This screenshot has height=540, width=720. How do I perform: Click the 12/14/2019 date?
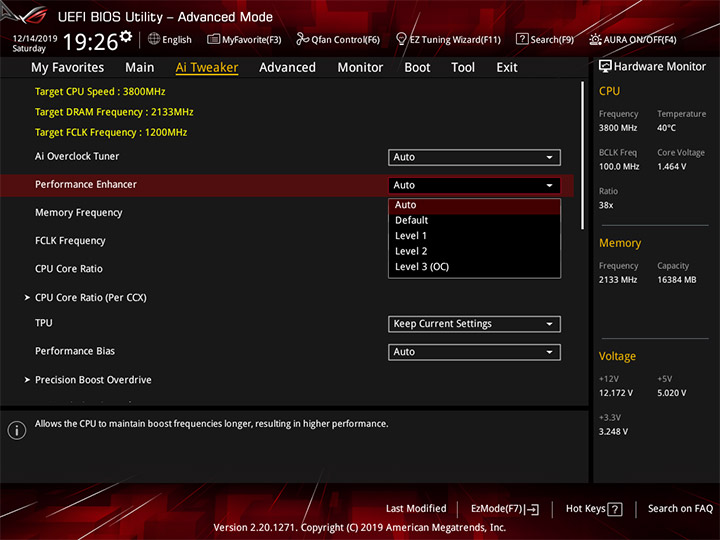tap(35, 39)
